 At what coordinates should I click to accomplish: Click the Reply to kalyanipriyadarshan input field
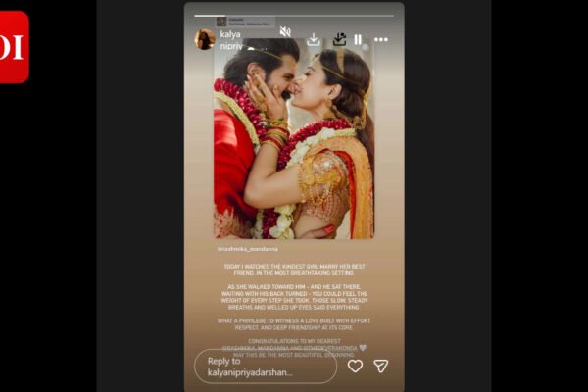point(266,367)
